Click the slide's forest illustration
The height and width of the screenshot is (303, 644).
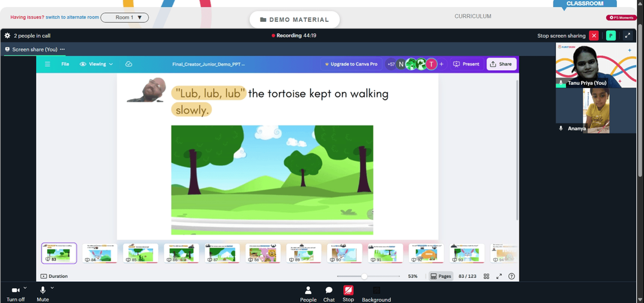[x=272, y=180]
